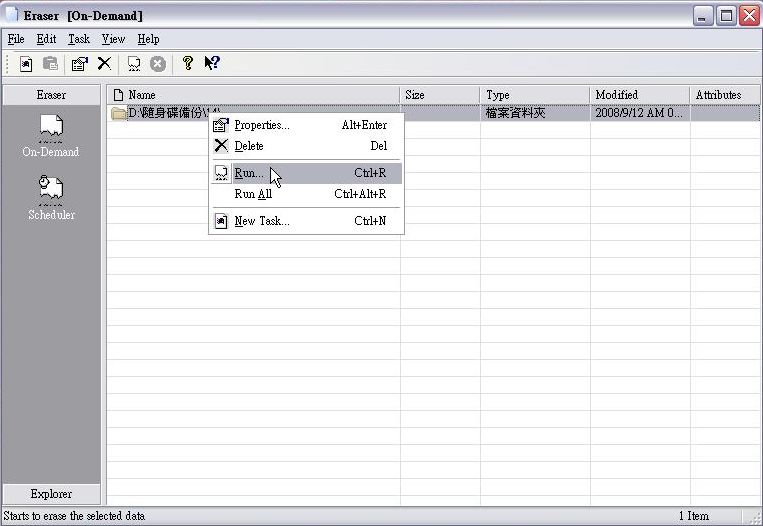Maximize the Eraser window
This screenshot has height=526, width=763.
727,16
